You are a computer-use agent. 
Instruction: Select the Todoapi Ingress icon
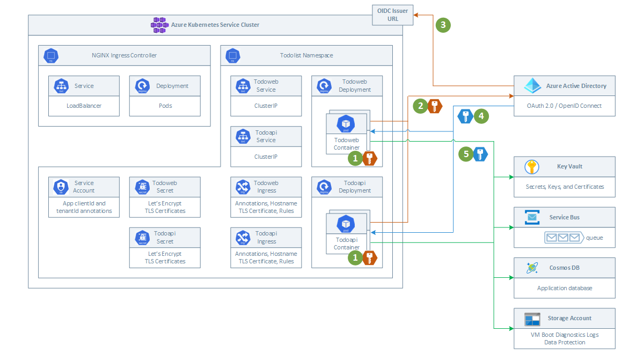coord(243,238)
